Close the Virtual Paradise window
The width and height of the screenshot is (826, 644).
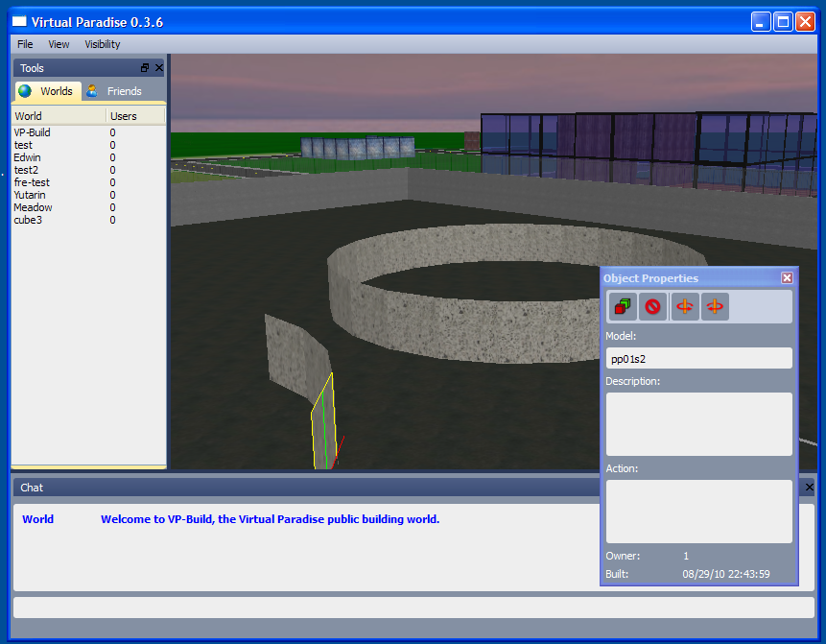806,22
